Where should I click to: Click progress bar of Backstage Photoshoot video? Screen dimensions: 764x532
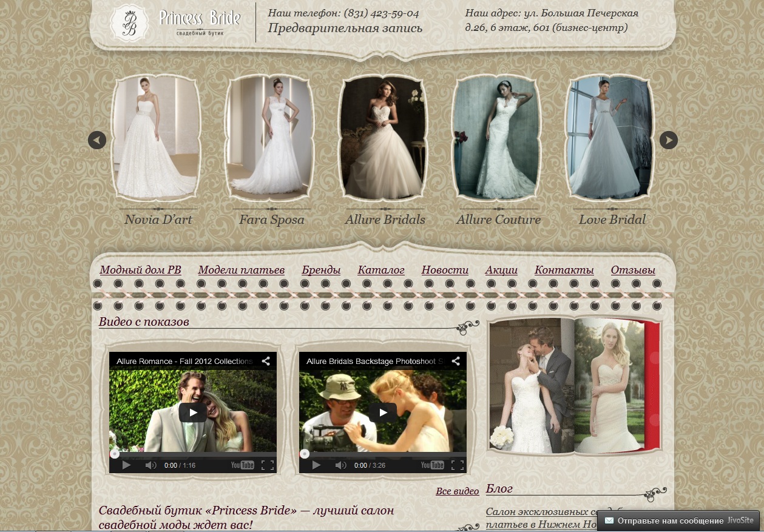[383, 454]
